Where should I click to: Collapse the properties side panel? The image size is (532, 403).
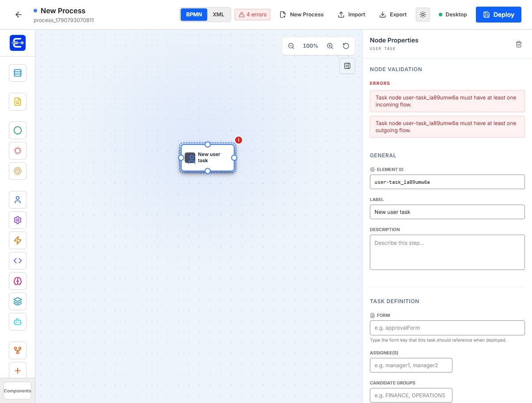[x=347, y=66]
